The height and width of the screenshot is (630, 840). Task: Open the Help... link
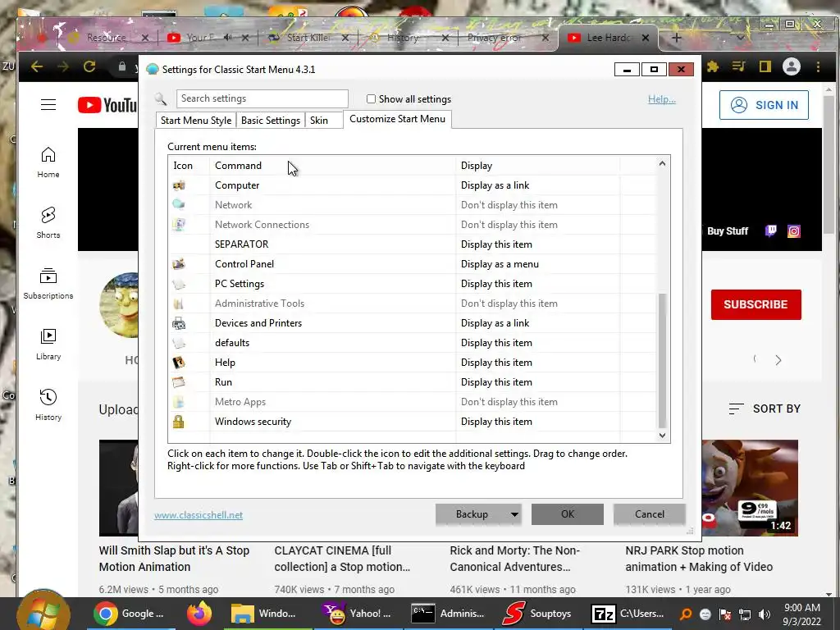[662, 99]
